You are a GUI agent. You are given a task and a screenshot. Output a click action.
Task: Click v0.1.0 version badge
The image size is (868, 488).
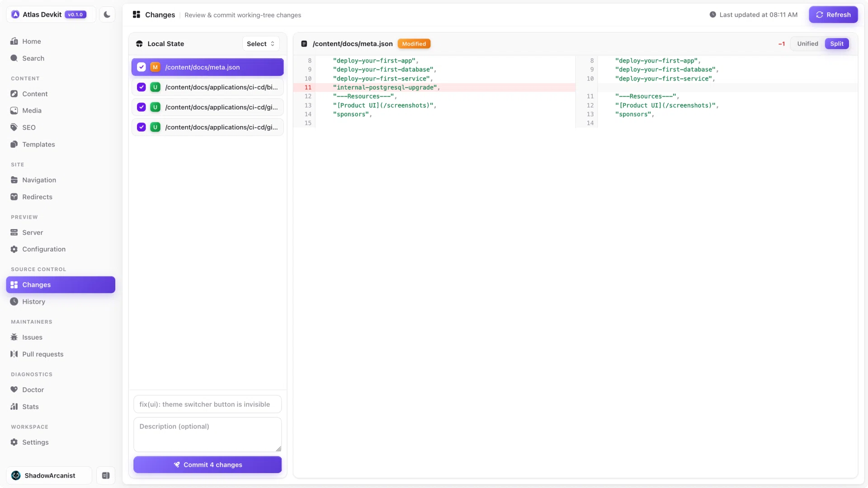coord(75,14)
